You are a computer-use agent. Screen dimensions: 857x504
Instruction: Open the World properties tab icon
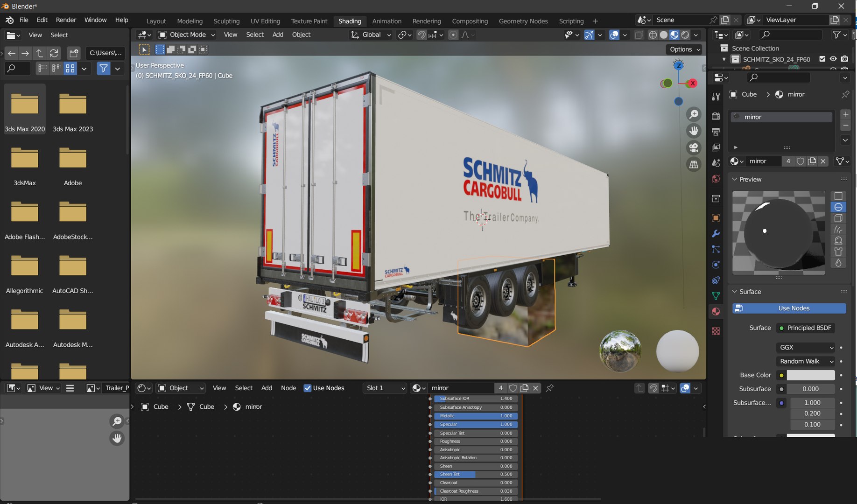tap(716, 179)
